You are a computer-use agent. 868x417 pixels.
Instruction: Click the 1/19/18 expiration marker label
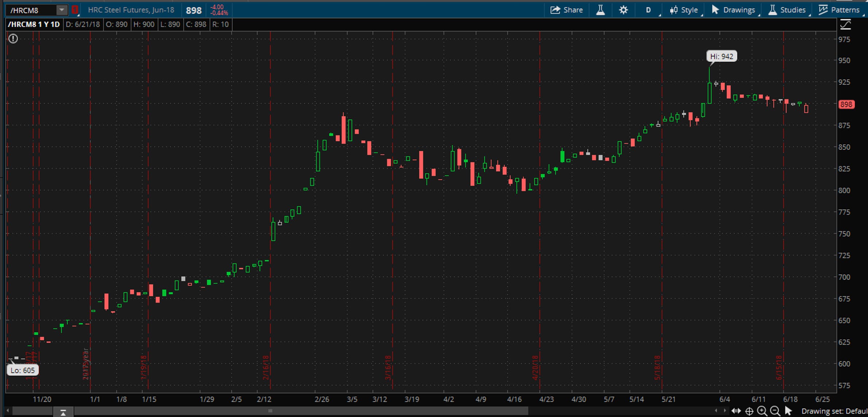pyautogui.click(x=144, y=367)
